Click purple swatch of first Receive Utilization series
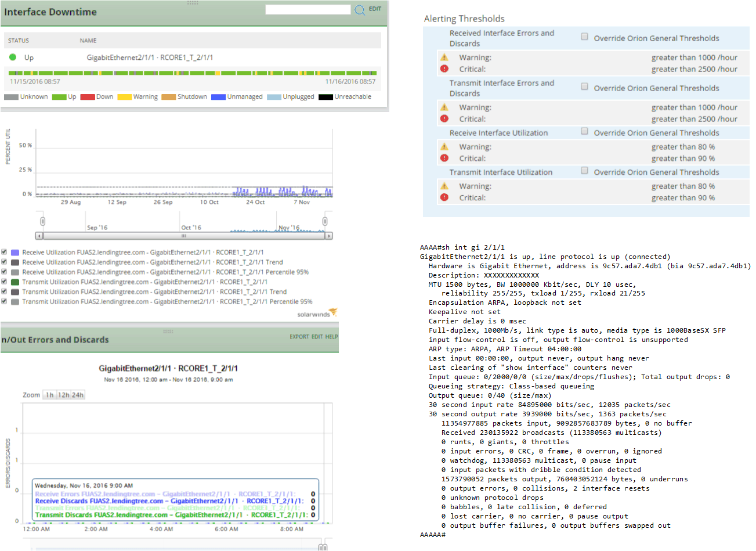The width and height of the screenshot is (756, 551). [x=15, y=253]
